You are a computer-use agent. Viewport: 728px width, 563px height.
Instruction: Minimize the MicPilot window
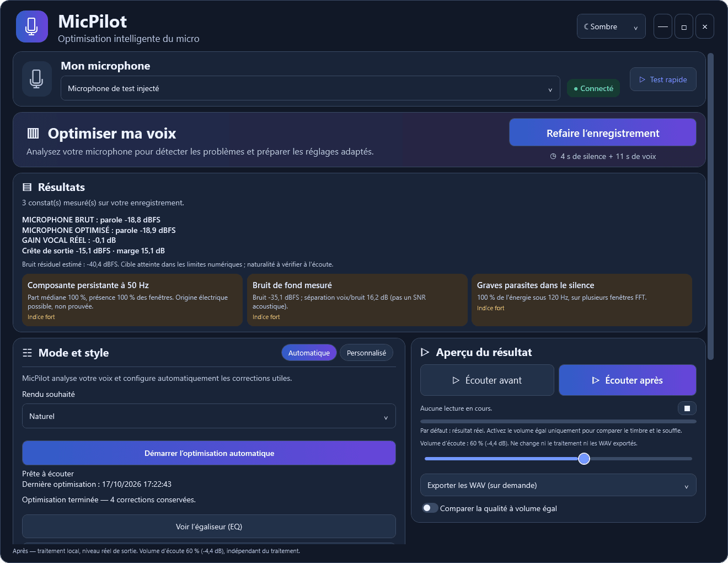(663, 26)
